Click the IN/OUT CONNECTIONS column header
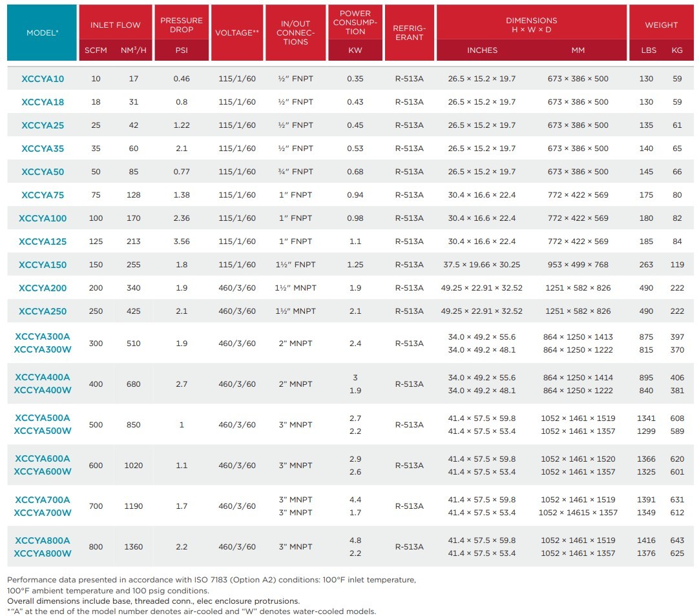This screenshot has height=616, width=699. (295, 33)
